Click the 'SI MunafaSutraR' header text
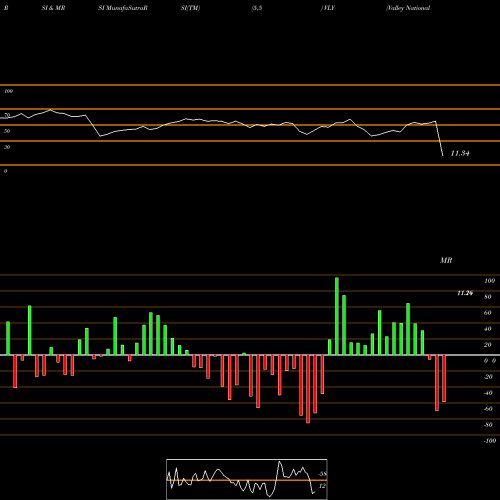The width and height of the screenshot is (500, 500). [x=123, y=8]
